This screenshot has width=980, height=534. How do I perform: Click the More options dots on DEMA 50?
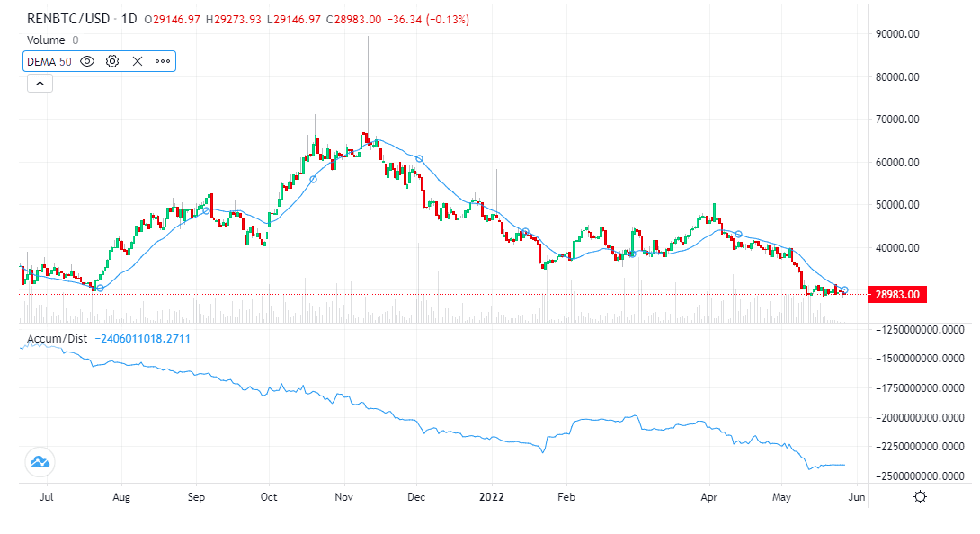coord(160,61)
